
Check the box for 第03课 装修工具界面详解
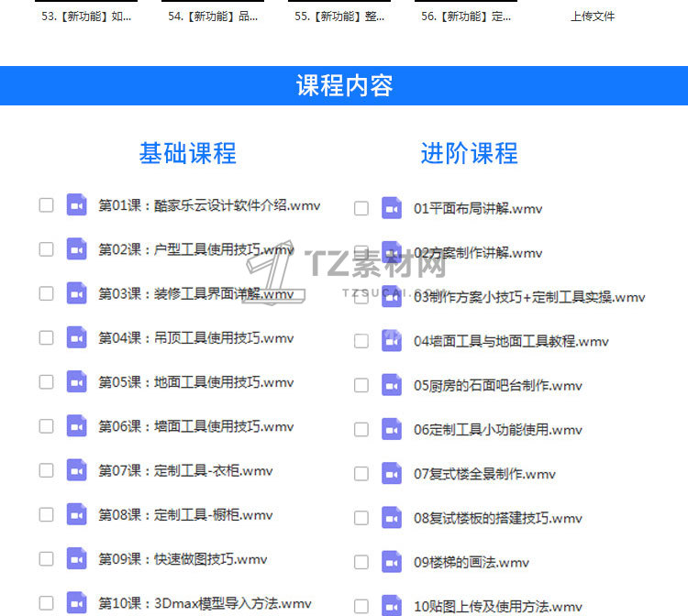(x=46, y=293)
